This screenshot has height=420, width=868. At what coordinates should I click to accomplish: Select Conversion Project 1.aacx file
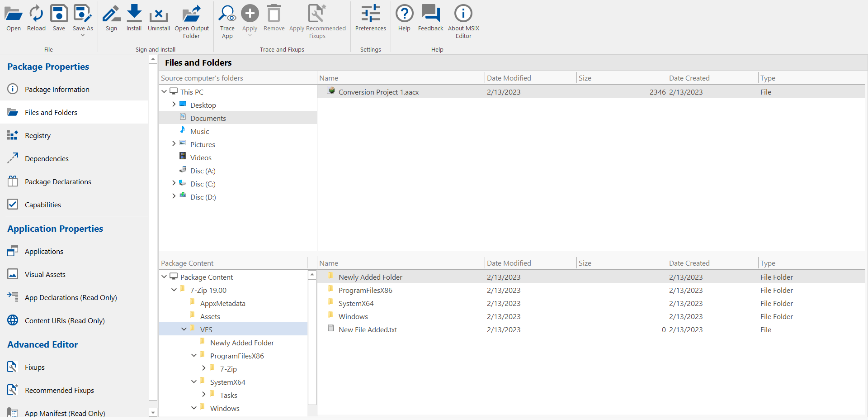click(x=378, y=92)
